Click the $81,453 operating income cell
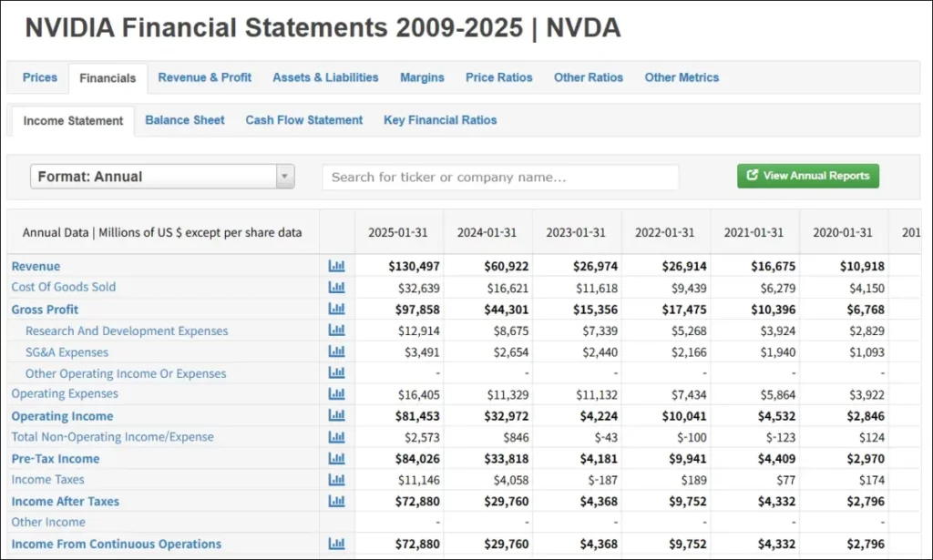933x560 pixels. [417, 416]
